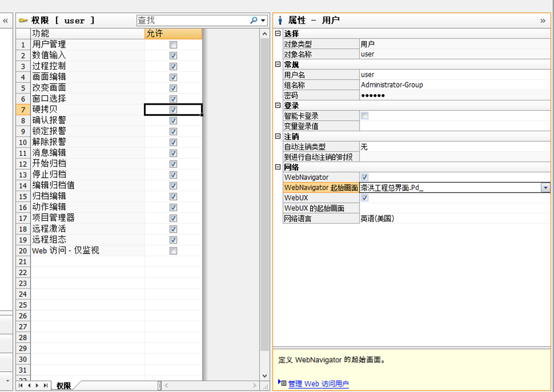Open the WebNavigator 起始画面 dropdown
This screenshot has width=554, height=392.
[546, 188]
